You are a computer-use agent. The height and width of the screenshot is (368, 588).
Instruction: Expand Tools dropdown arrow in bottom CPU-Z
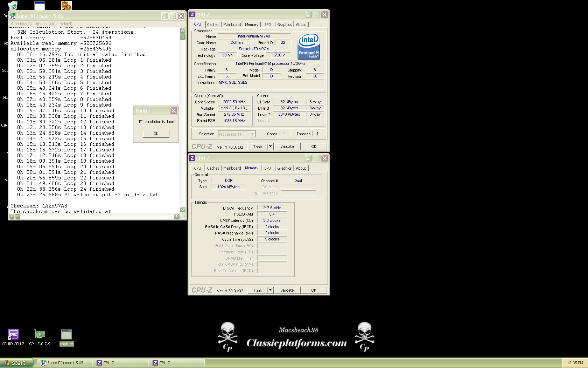click(x=270, y=290)
